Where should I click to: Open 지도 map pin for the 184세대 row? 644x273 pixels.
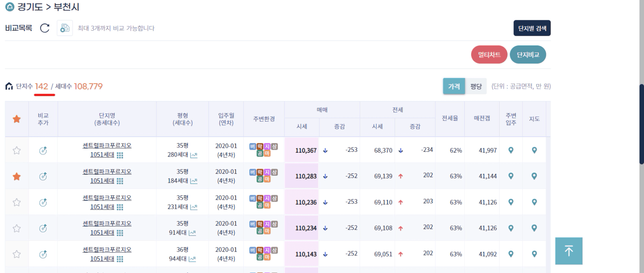coord(534,176)
